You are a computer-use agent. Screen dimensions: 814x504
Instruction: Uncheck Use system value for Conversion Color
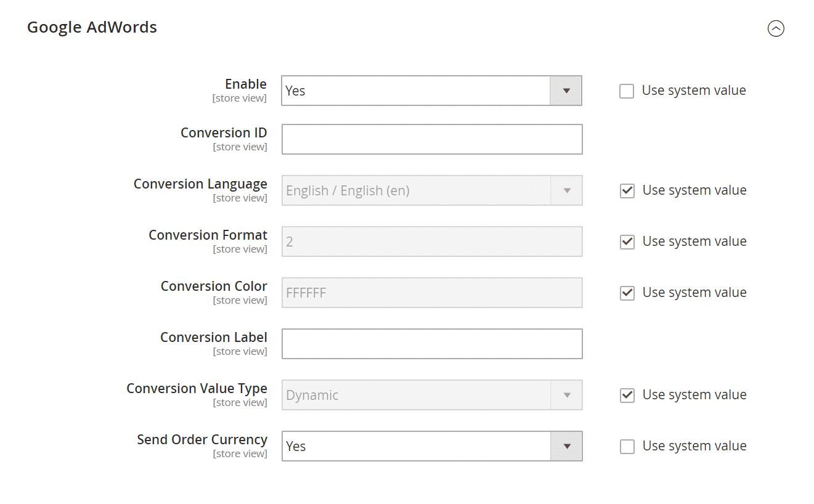pyautogui.click(x=627, y=293)
